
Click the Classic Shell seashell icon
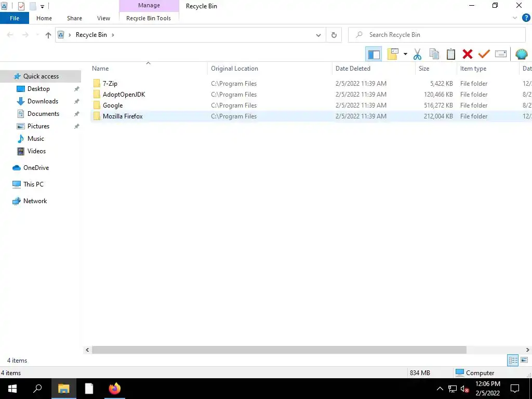click(x=521, y=54)
